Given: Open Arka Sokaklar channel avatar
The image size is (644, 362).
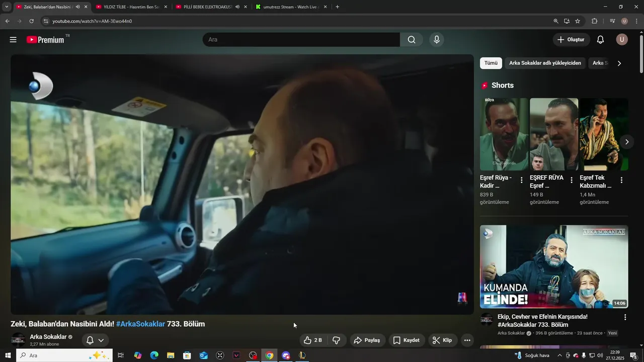Looking at the screenshot, I should coord(18,340).
